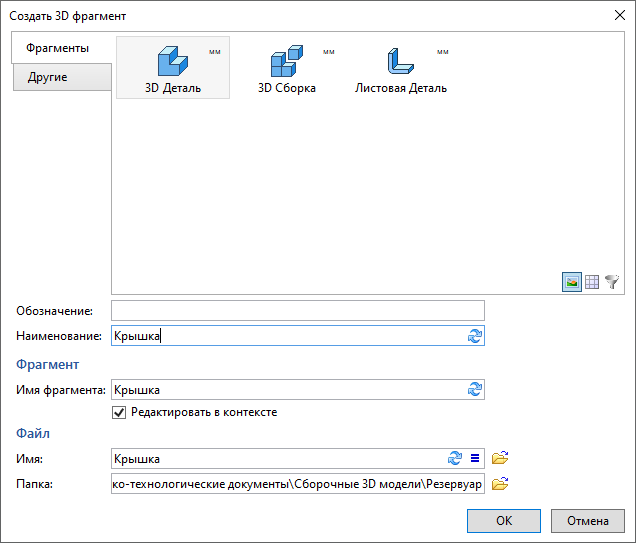Open the Фрагменты tab
The width and height of the screenshot is (636, 543).
(x=57, y=48)
